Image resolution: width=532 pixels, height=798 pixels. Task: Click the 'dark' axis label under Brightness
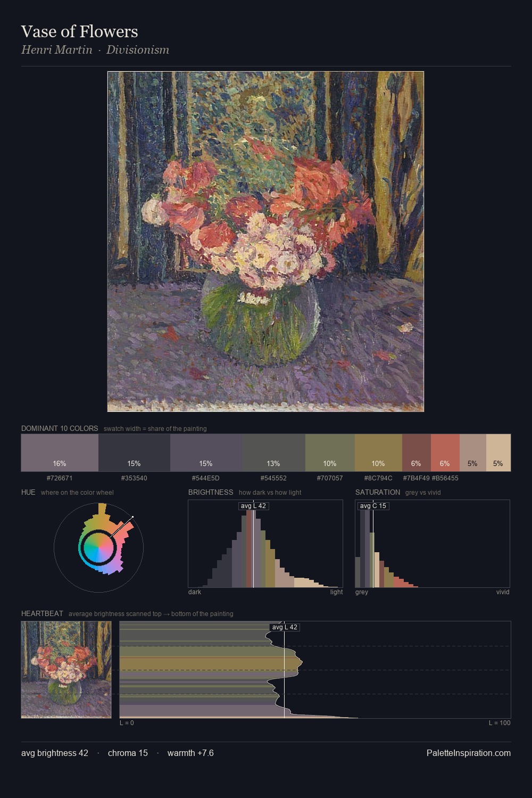[x=195, y=592]
